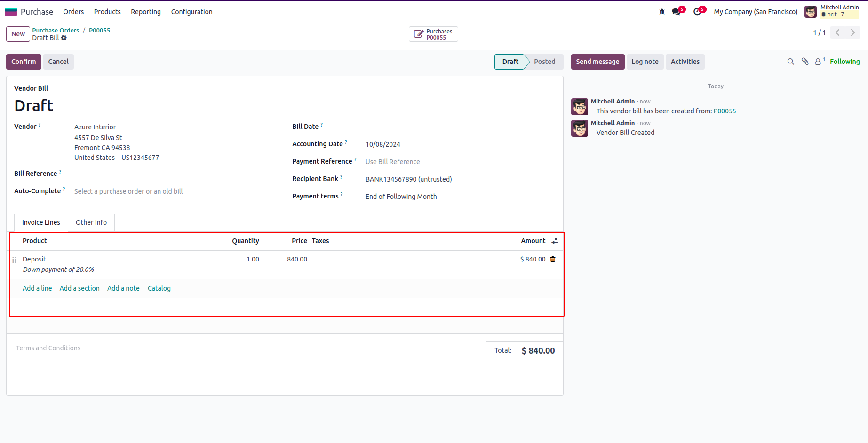
Task: Click the paperclip attachments icon
Action: [x=805, y=62]
